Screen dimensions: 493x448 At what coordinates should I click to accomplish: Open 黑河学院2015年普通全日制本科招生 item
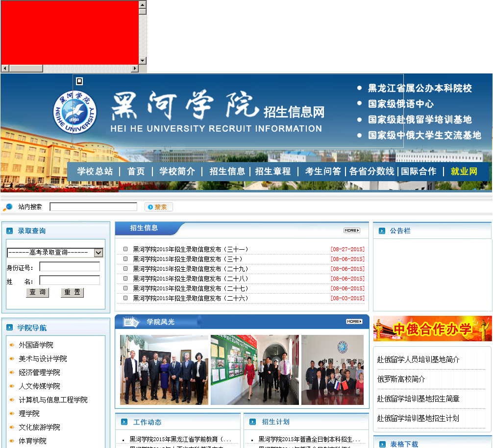[309, 439]
